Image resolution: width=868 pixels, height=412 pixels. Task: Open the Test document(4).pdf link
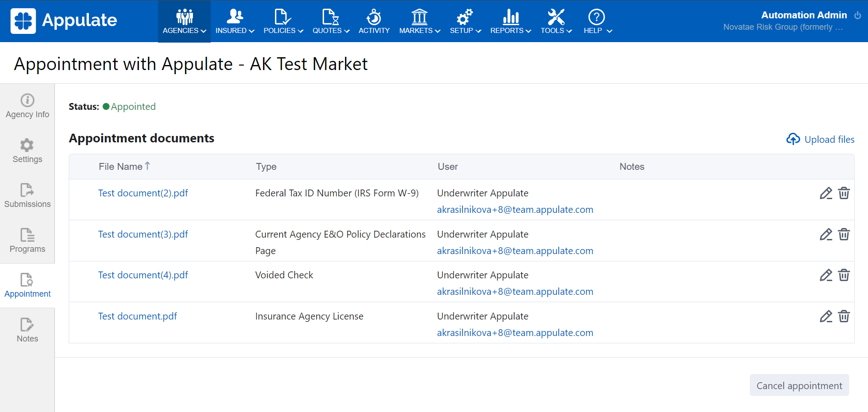pyautogui.click(x=143, y=275)
